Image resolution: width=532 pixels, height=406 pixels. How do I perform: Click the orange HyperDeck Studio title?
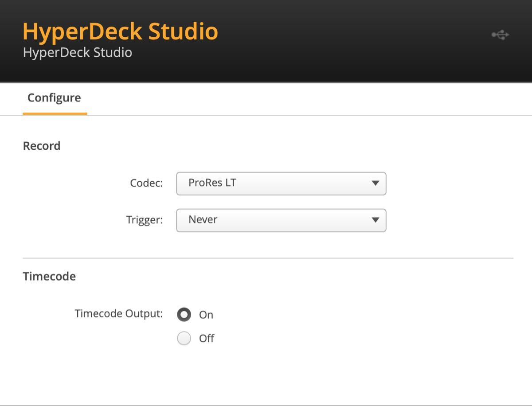[x=120, y=31]
